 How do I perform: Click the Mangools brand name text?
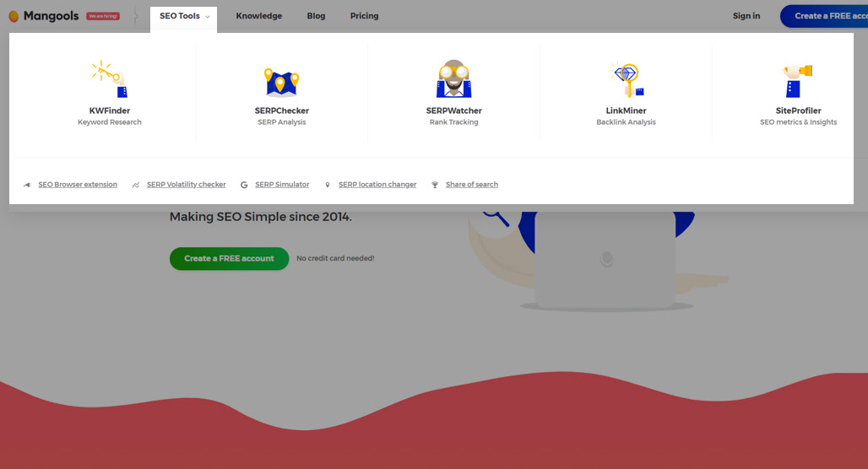coord(51,16)
